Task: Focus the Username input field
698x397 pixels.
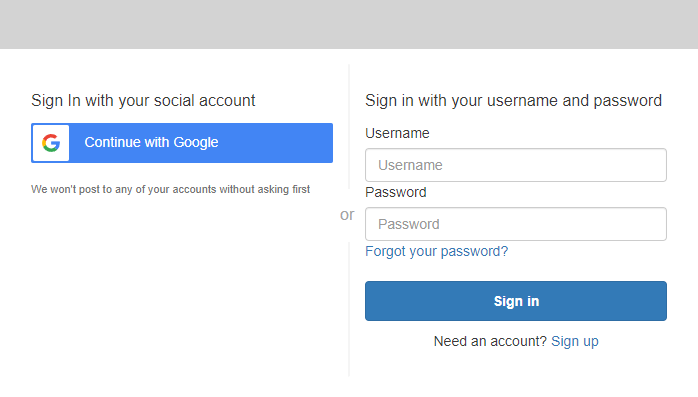Action: coord(516,165)
